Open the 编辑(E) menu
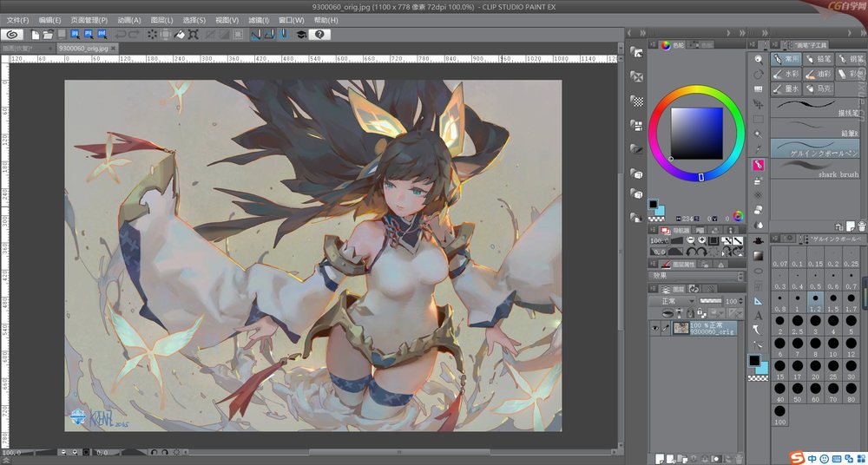 tap(49, 20)
